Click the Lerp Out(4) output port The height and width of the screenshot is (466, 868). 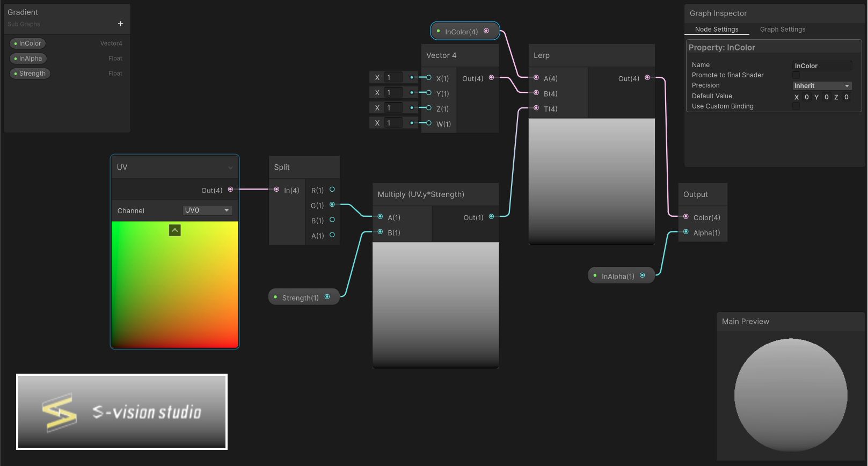coord(647,78)
